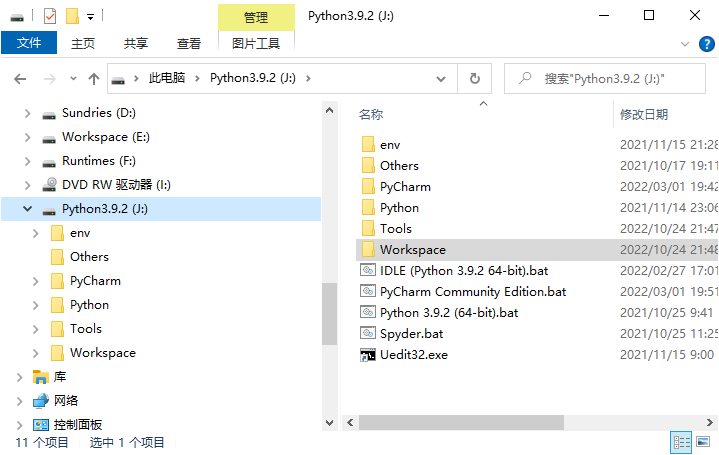Click 此电脑 in the breadcrumb path
Viewport: 719px width, 455px height.
[166, 78]
